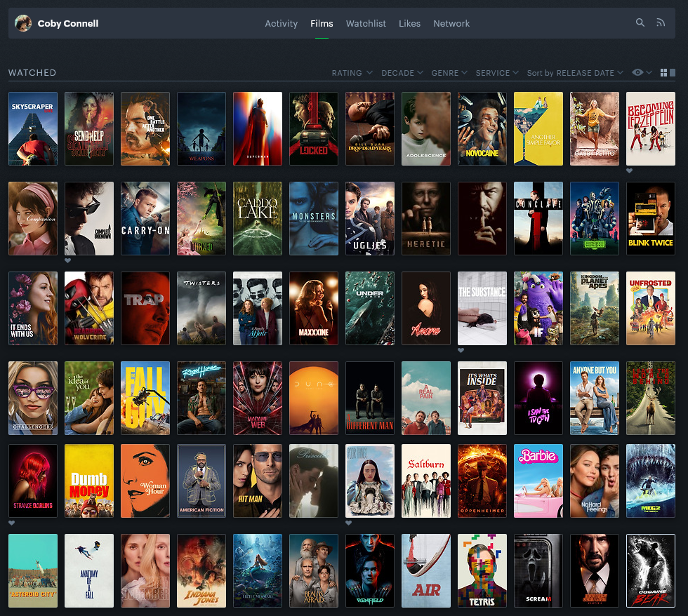Open the search icon in the profile bar

(x=640, y=22)
